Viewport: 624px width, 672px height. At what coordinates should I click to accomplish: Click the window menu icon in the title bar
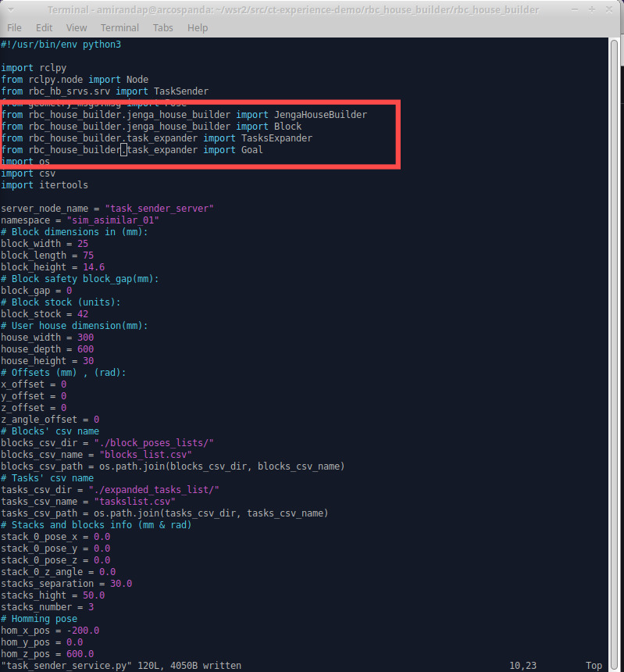10,9
